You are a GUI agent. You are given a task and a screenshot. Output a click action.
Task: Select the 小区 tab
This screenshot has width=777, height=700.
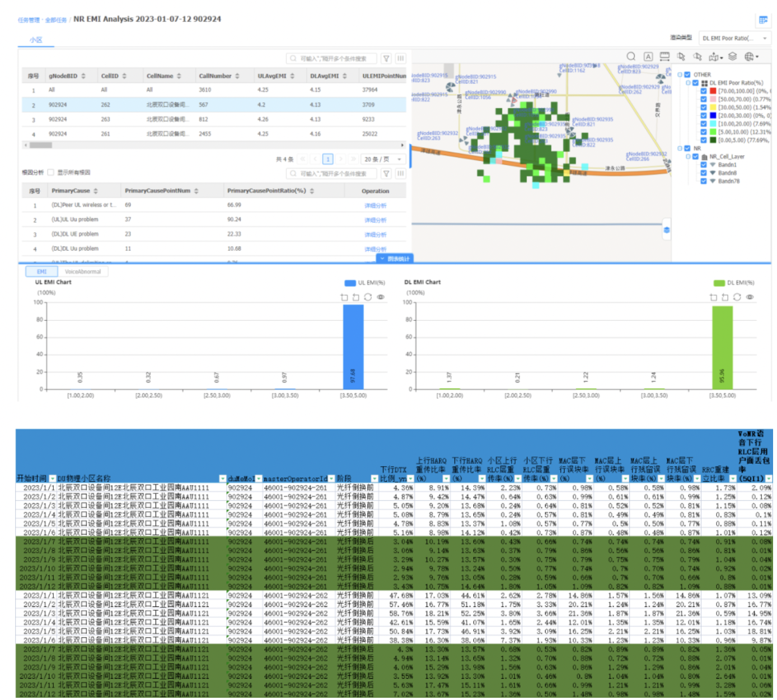tap(36, 40)
